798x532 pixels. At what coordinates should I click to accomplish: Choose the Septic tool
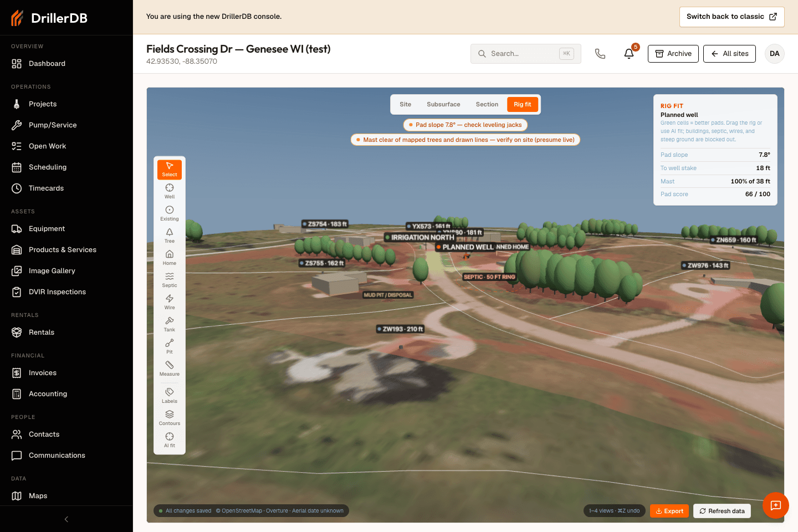(x=170, y=280)
